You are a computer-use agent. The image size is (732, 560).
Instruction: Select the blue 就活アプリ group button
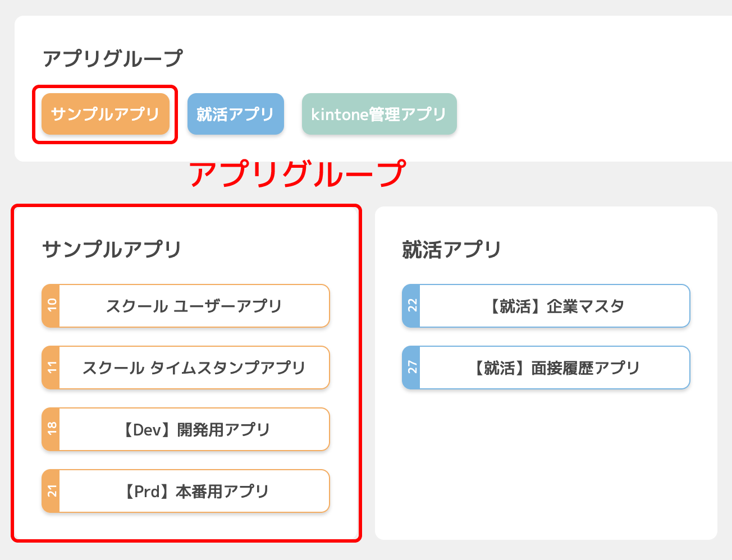point(235,114)
